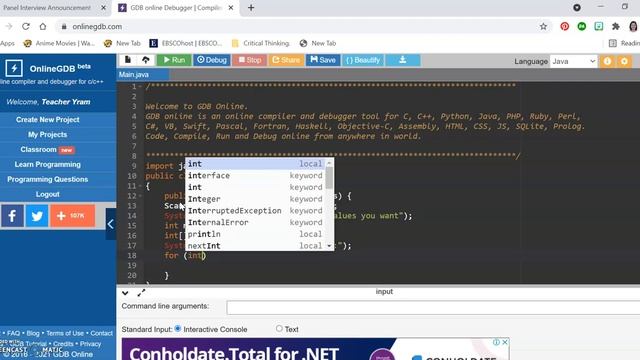Open the Language dropdown set to Java
This screenshot has width=640, height=360.
(573, 61)
